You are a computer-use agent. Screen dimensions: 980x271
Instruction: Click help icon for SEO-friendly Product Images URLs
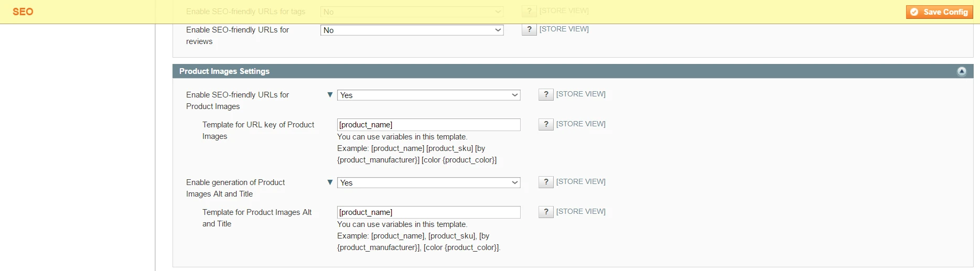pyautogui.click(x=546, y=94)
